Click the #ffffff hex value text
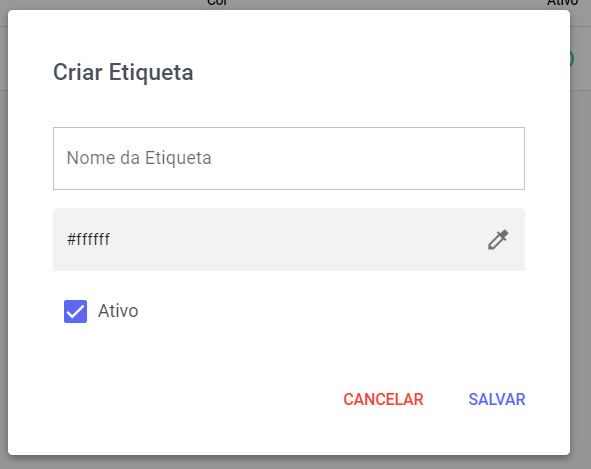591x469 pixels. (88, 239)
